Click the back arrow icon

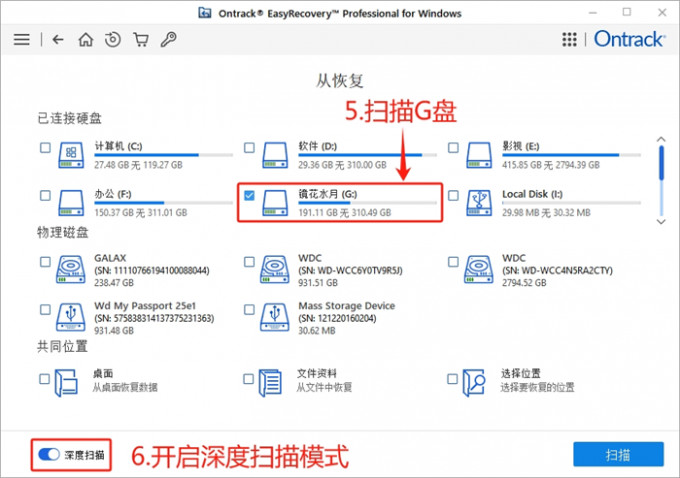click(58, 40)
